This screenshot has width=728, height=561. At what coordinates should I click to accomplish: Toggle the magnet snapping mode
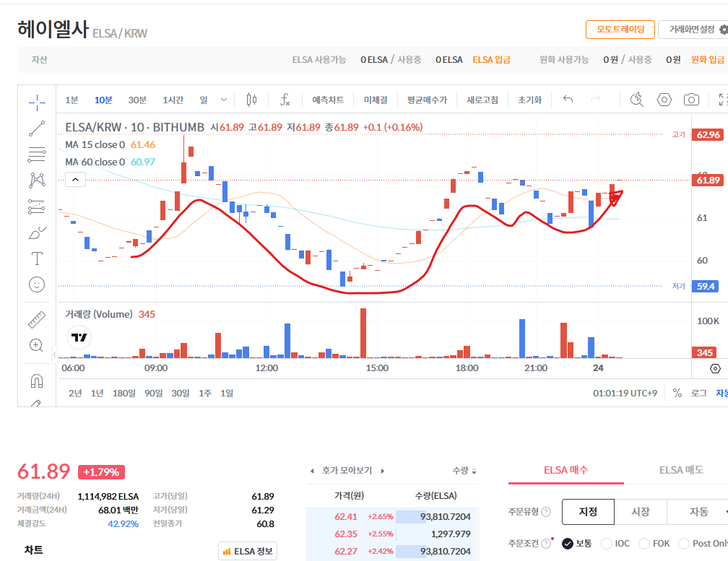37,381
